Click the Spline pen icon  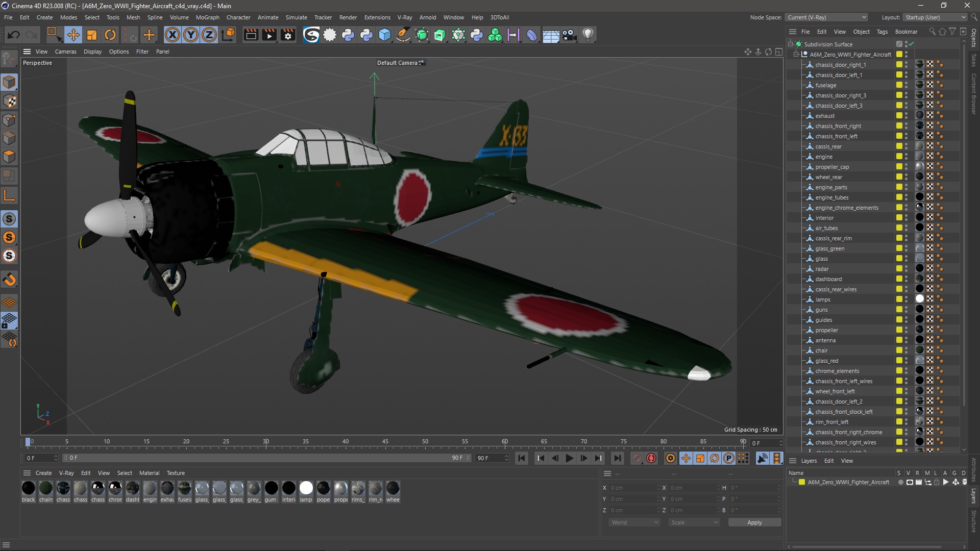tap(403, 35)
